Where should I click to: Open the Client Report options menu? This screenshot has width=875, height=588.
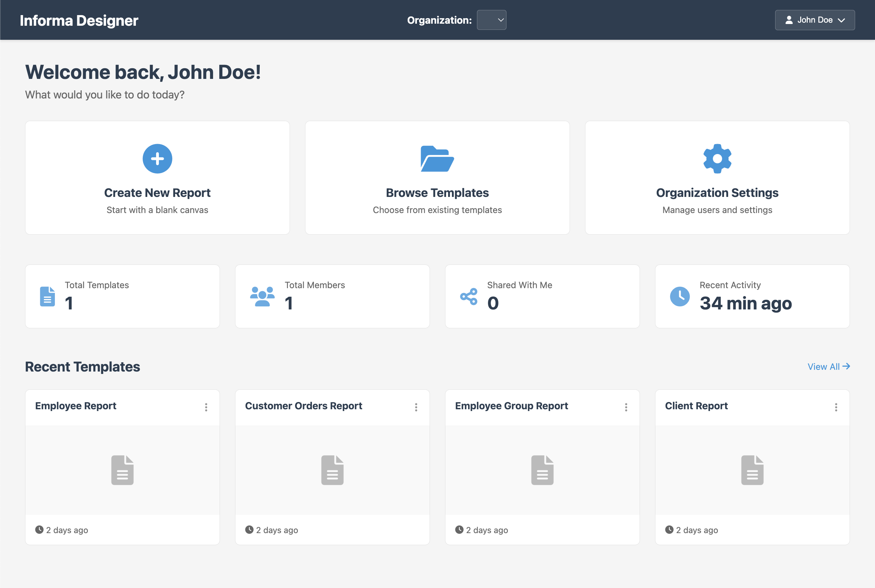pyautogui.click(x=836, y=407)
